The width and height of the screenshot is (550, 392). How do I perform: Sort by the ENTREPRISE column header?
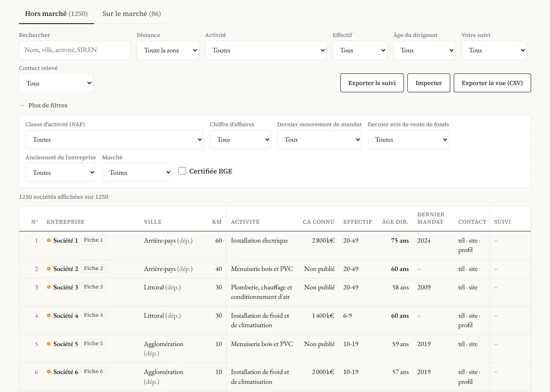[66, 222]
